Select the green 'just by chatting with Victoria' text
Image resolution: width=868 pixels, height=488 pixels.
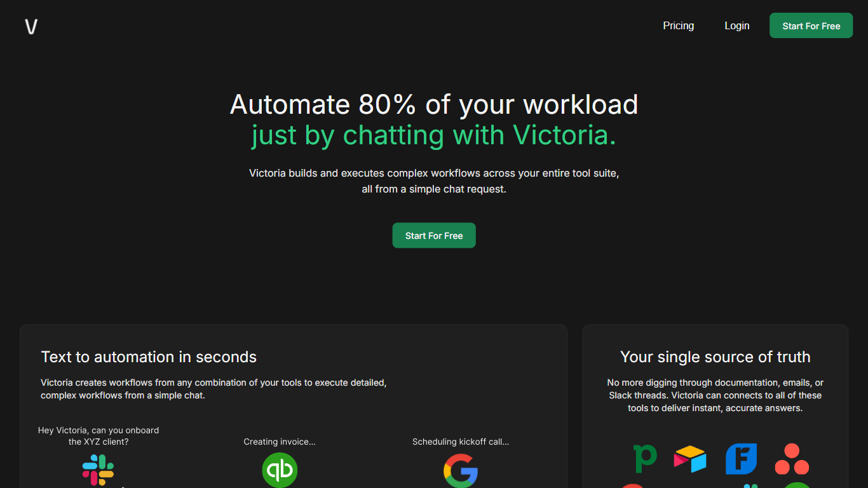[434, 135]
